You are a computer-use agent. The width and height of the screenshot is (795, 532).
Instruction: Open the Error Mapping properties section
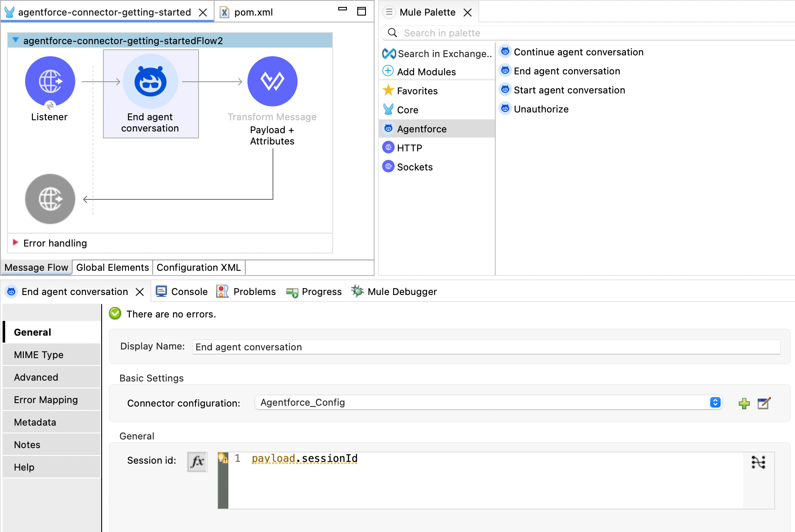pos(52,400)
